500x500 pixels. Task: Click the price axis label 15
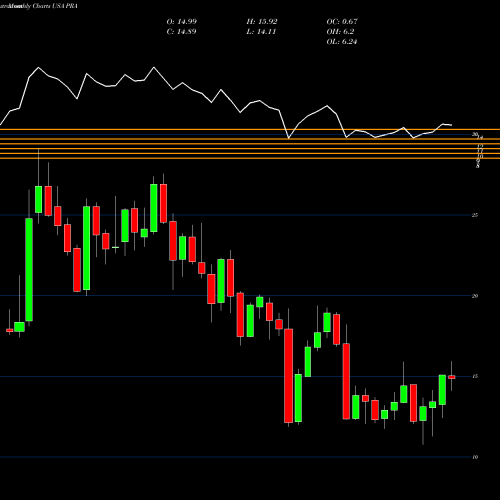click(475, 376)
